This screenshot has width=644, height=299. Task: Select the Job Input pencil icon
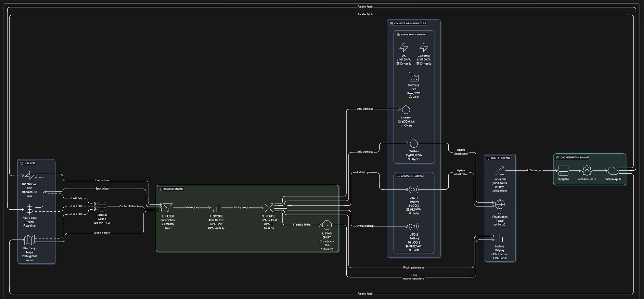pyautogui.click(x=500, y=170)
